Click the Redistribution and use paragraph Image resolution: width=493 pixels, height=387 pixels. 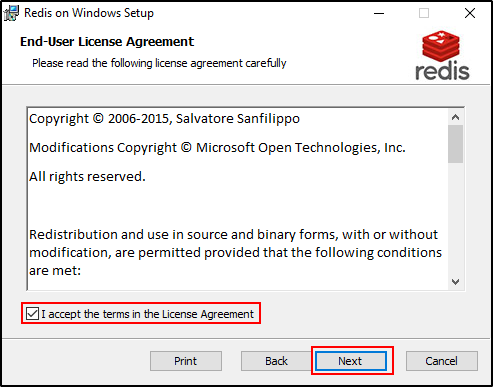pyautogui.click(x=235, y=253)
